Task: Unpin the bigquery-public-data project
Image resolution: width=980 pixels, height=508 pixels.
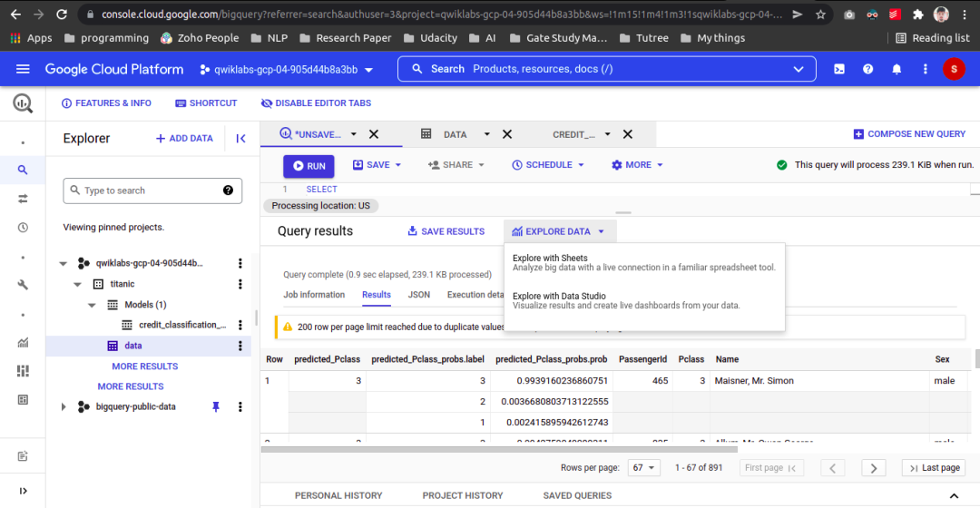Action: [216, 406]
